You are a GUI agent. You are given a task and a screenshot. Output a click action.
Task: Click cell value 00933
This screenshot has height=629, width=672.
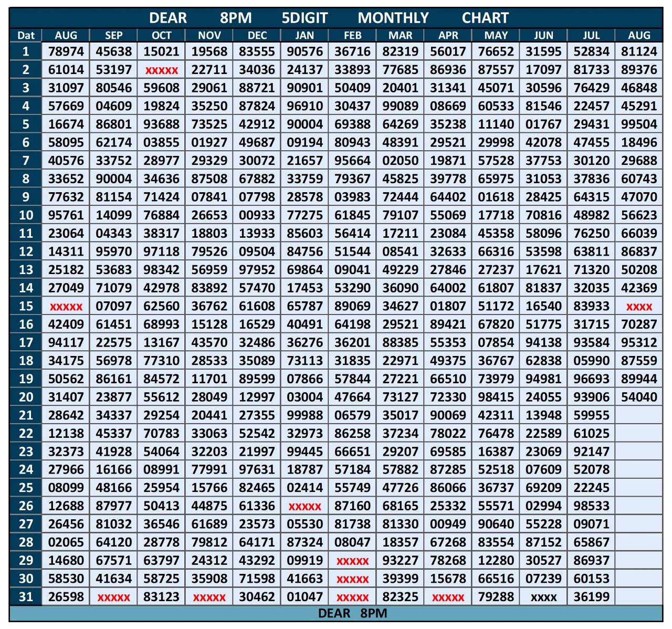coord(257,215)
